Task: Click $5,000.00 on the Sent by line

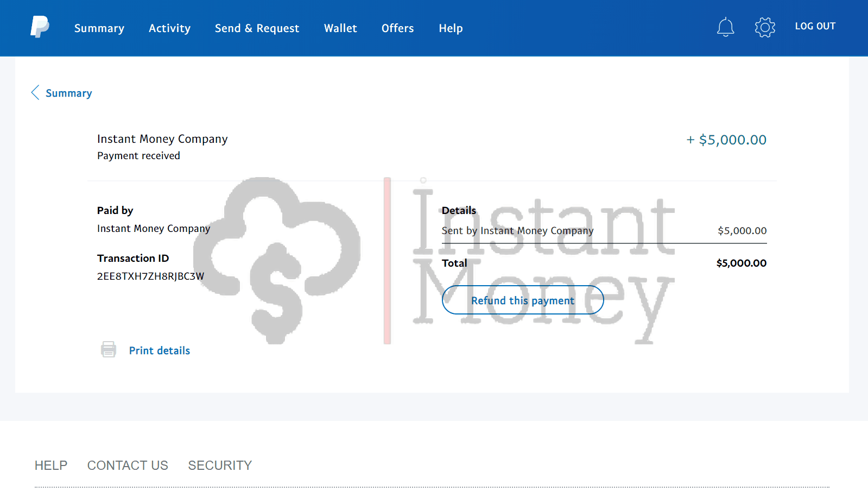Action: pyautogui.click(x=742, y=231)
